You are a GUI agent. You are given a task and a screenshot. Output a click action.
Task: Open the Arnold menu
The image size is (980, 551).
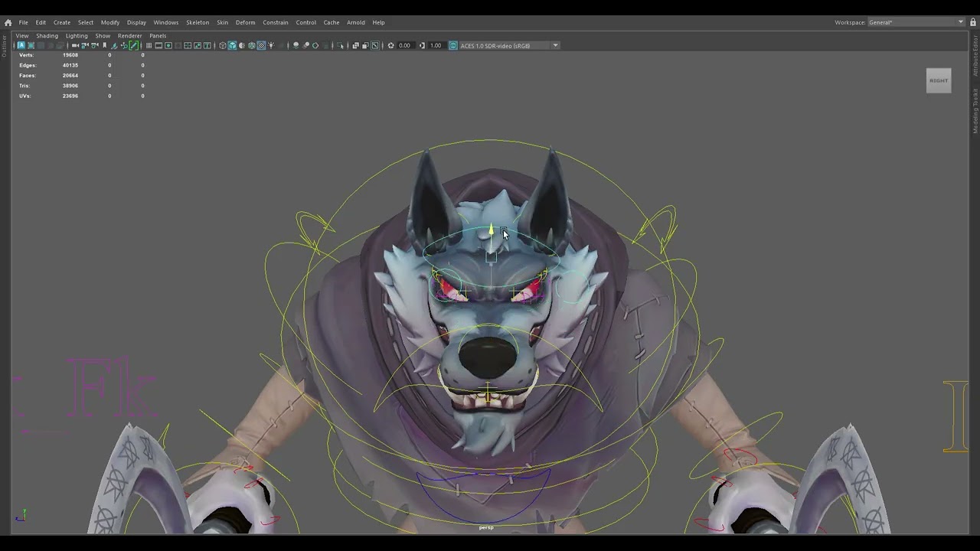(x=356, y=22)
